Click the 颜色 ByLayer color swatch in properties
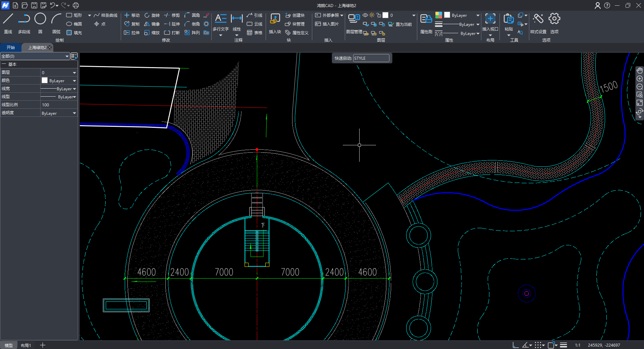Viewport: 644px width, 349px height. click(45, 81)
